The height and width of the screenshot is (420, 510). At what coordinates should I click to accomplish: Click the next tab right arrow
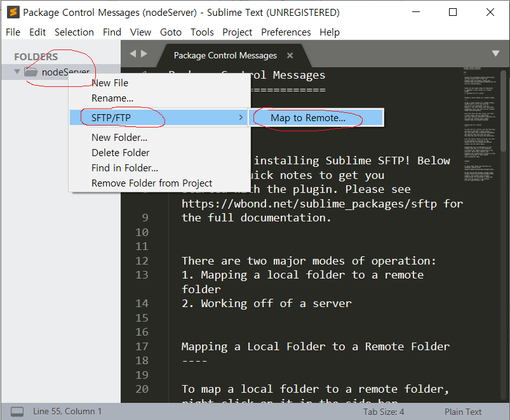(x=144, y=53)
